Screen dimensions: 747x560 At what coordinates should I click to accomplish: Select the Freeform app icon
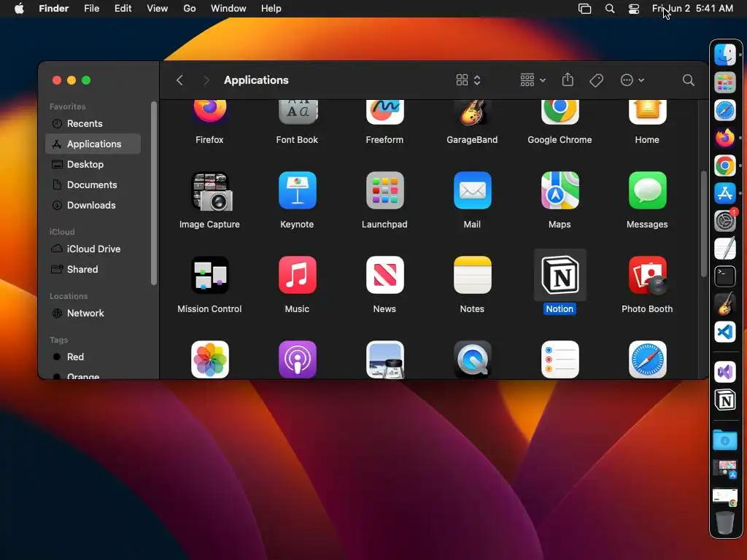pyautogui.click(x=385, y=112)
